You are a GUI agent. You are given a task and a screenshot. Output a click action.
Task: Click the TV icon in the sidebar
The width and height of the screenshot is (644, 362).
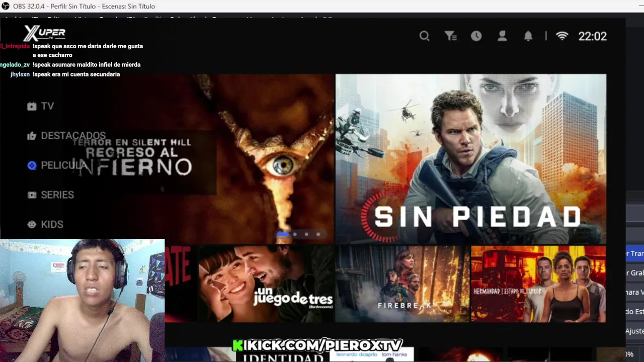point(32,106)
